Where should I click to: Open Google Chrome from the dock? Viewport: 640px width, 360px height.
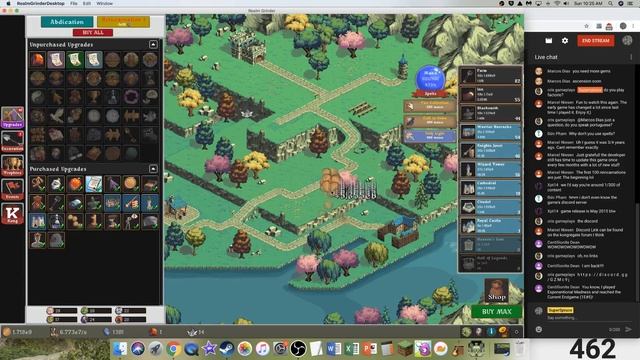point(173,349)
